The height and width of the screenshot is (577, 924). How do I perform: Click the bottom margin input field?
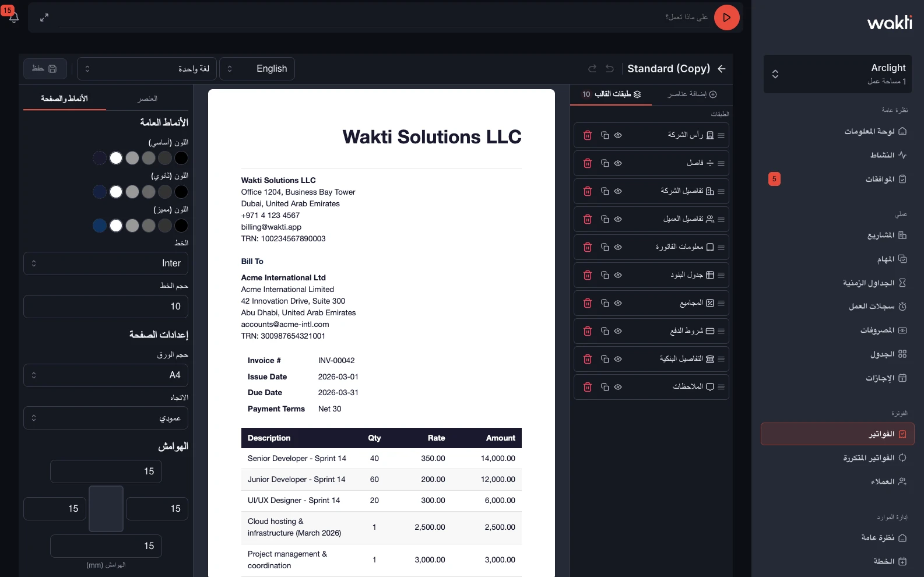click(106, 546)
